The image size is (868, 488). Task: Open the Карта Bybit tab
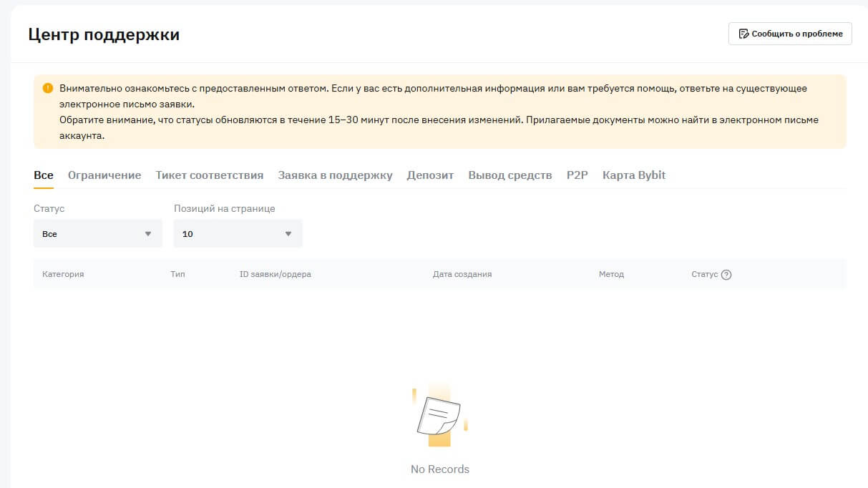[634, 175]
